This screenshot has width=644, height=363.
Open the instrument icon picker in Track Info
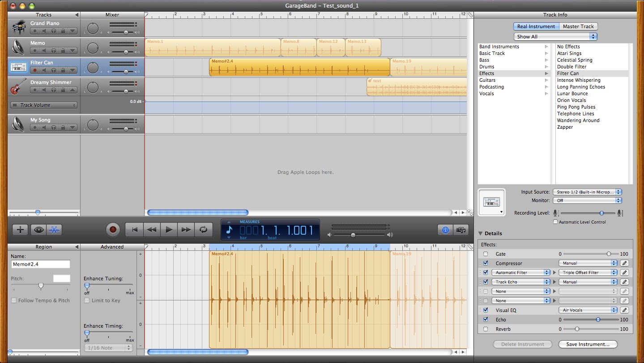pos(491,202)
